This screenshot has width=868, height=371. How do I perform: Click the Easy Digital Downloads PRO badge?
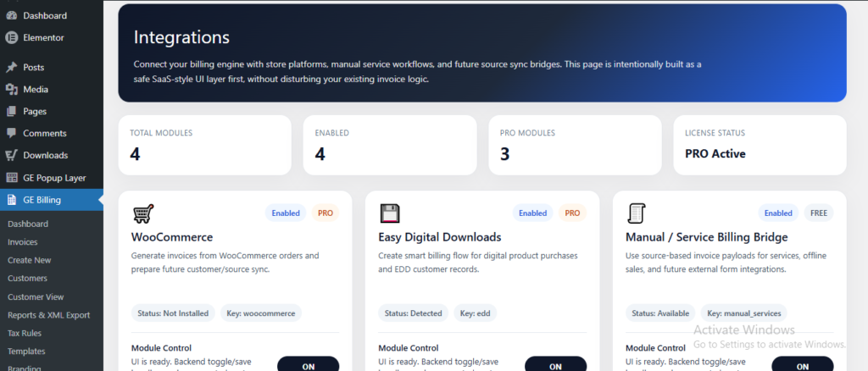[x=572, y=213]
